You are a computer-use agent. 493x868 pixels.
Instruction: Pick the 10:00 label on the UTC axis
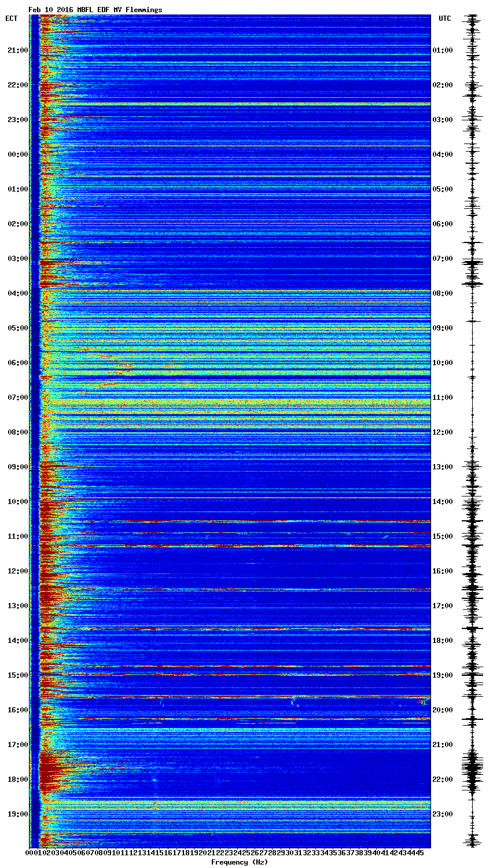tap(443, 363)
